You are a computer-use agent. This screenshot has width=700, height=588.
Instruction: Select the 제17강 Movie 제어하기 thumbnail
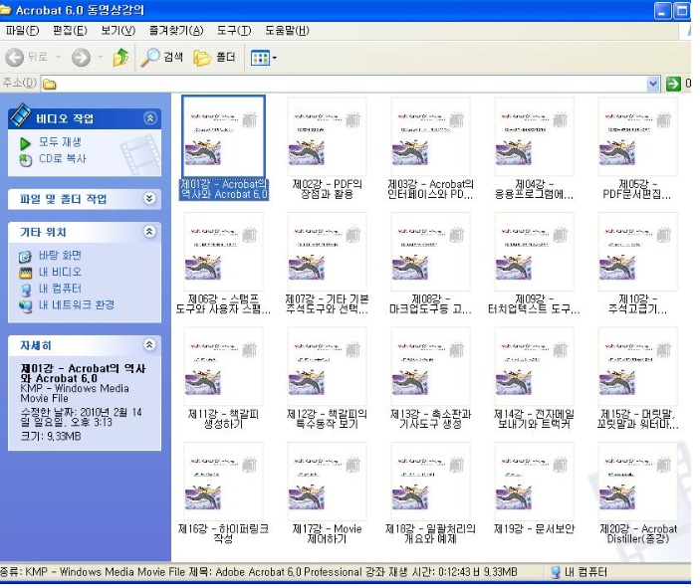tap(327, 482)
